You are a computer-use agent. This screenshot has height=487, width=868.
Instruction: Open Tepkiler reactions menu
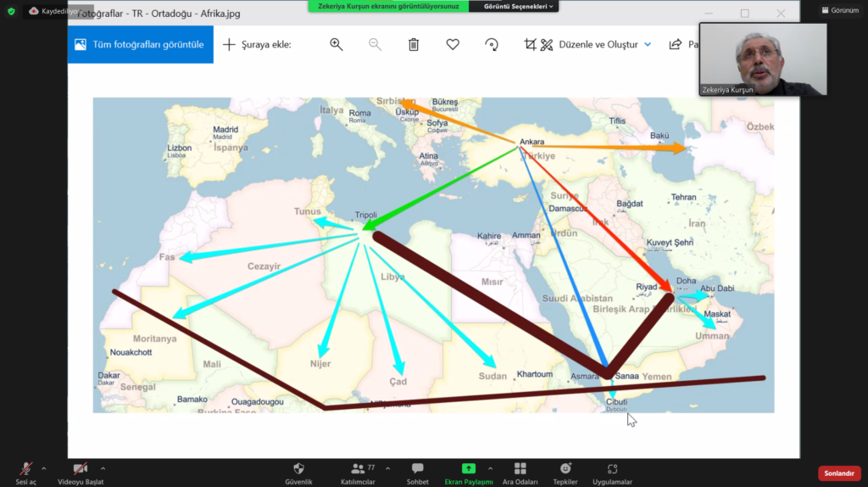(x=565, y=473)
